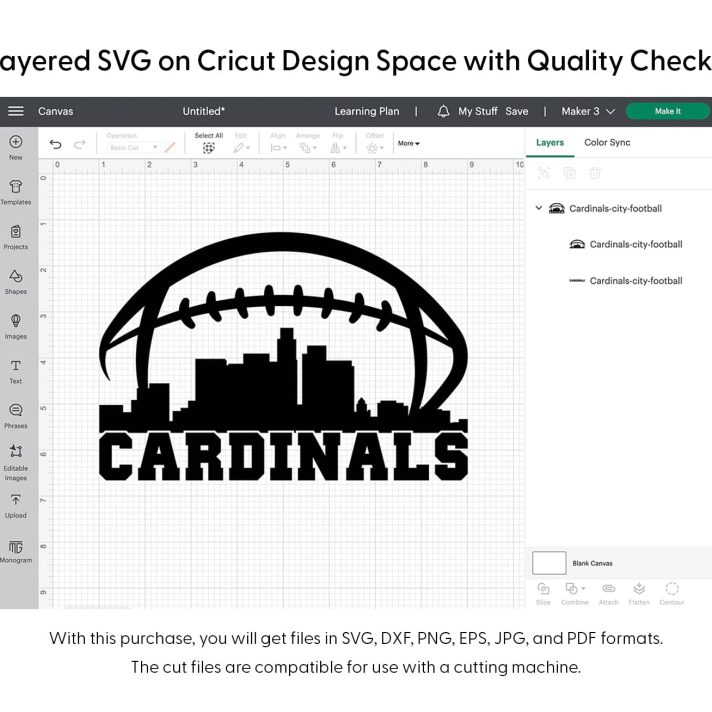Viewport: 712px width, 712px height.
Task: Open the Editable Images panel
Action: [16, 462]
